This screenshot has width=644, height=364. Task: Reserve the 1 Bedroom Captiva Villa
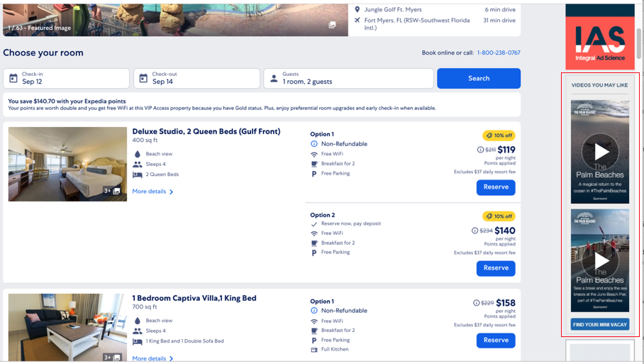496,341
